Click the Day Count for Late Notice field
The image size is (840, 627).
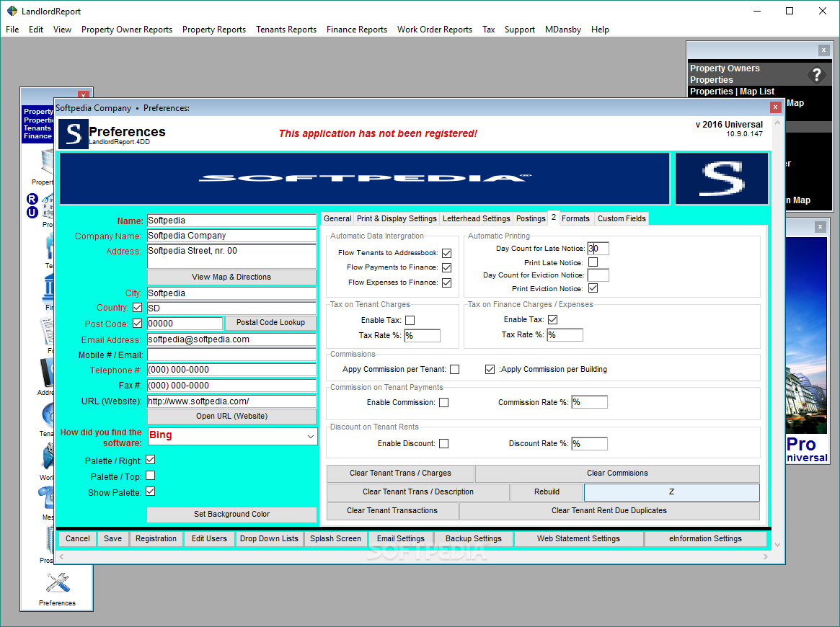598,249
